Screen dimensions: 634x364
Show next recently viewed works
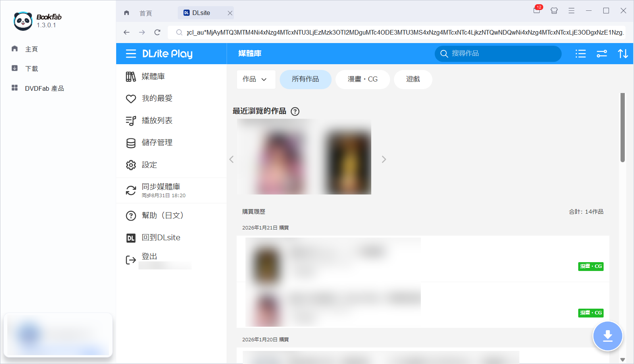coord(384,159)
